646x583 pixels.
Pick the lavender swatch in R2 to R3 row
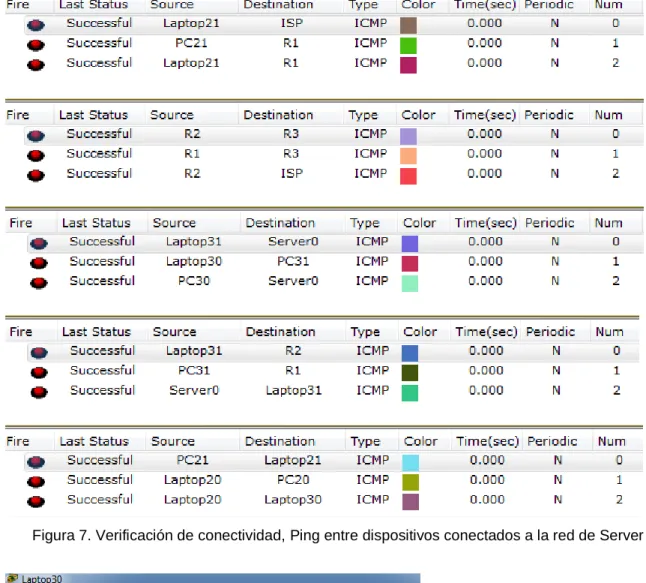pos(408,136)
